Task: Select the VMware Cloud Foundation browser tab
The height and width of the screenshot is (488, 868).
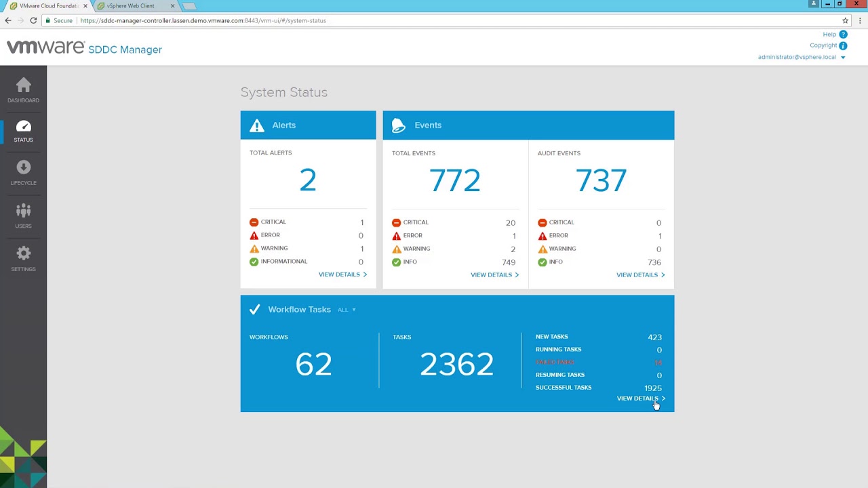Action: coord(47,6)
